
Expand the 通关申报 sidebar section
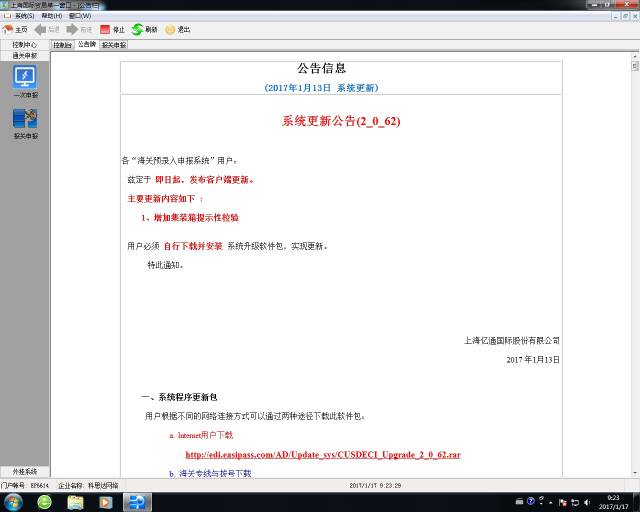point(24,56)
